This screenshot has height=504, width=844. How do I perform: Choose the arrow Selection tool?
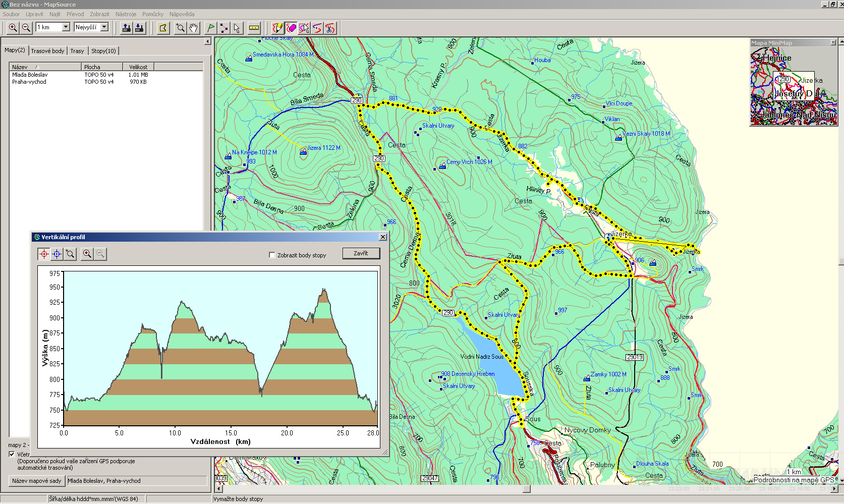point(237,28)
